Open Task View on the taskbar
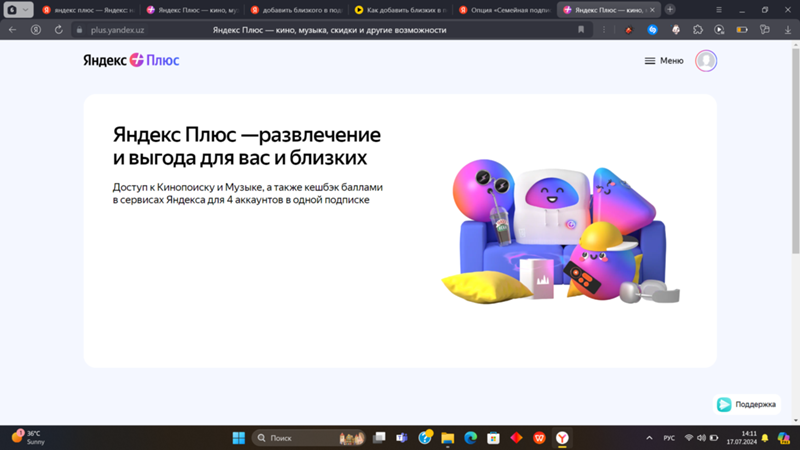 pos(379,438)
